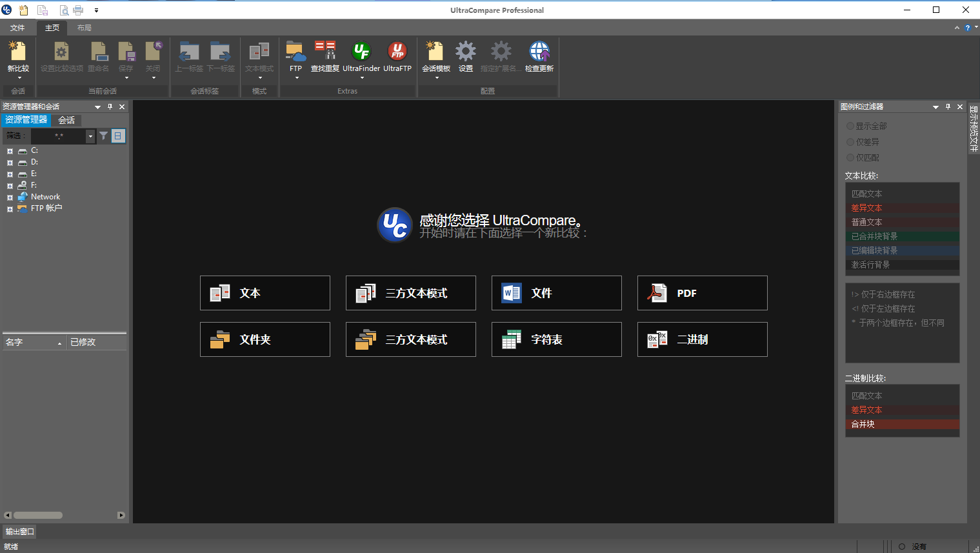Start a Binary (二进制) comparison
Screen dimensions: 980x553
(702, 339)
